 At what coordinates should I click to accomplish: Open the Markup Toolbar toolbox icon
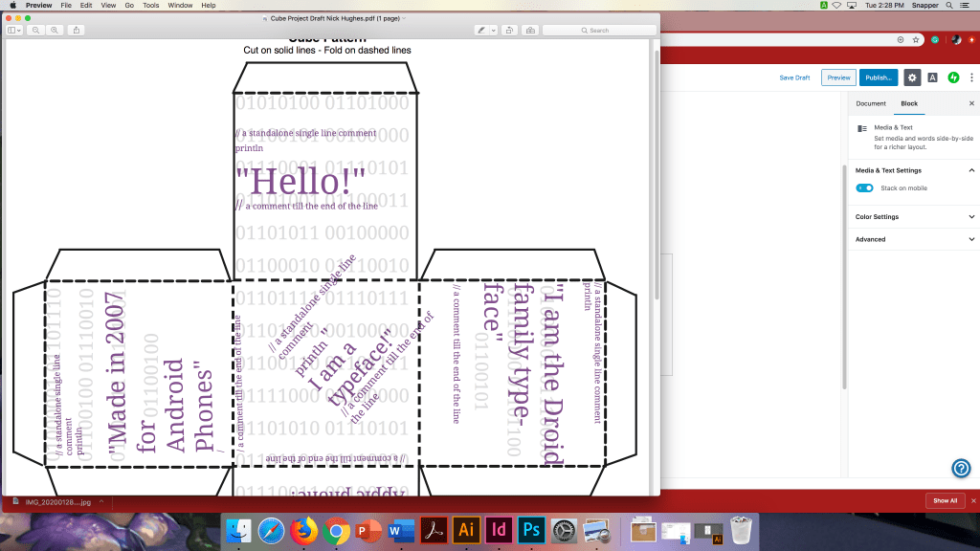coord(530,31)
